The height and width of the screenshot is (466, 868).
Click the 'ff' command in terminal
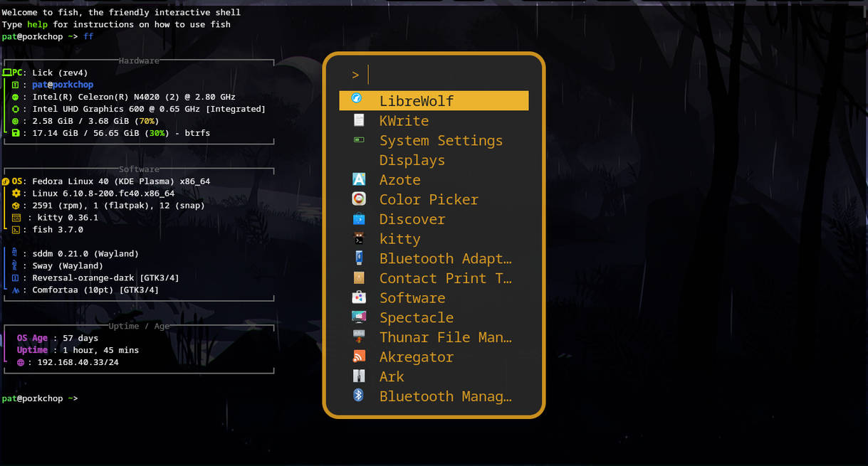88,36
